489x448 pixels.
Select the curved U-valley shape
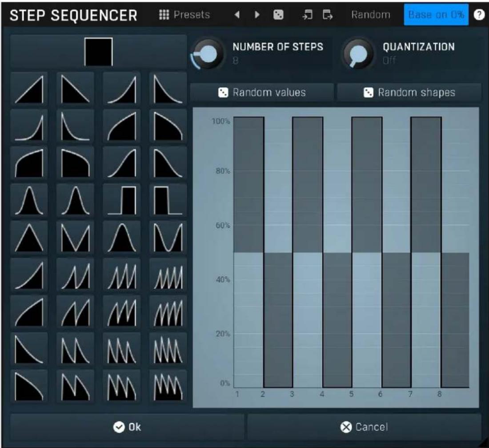pyautogui.click(x=168, y=238)
